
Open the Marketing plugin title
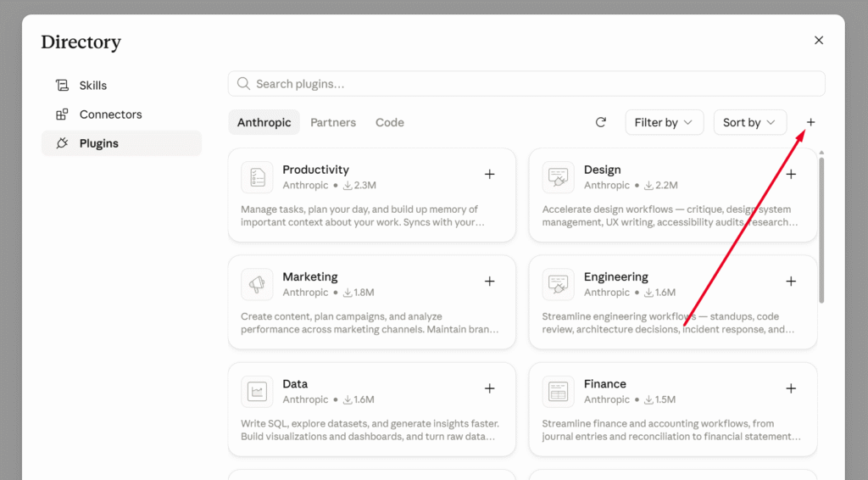pyautogui.click(x=310, y=276)
